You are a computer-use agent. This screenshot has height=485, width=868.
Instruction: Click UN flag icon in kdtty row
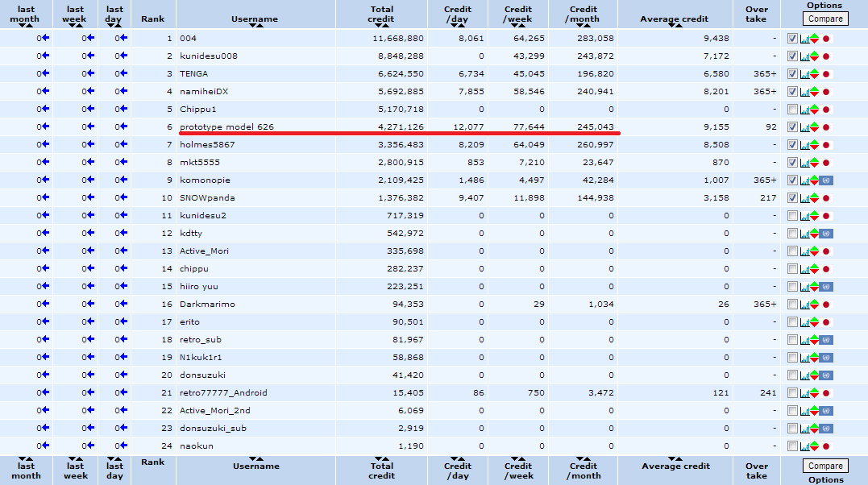pos(826,234)
